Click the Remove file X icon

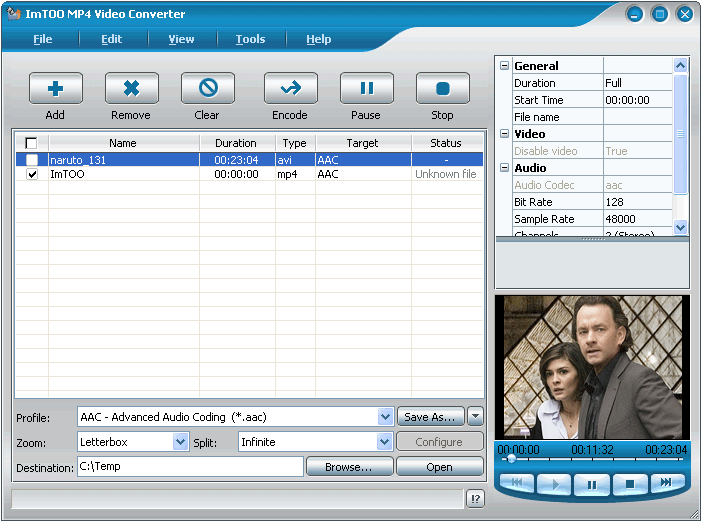pyautogui.click(x=131, y=89)
